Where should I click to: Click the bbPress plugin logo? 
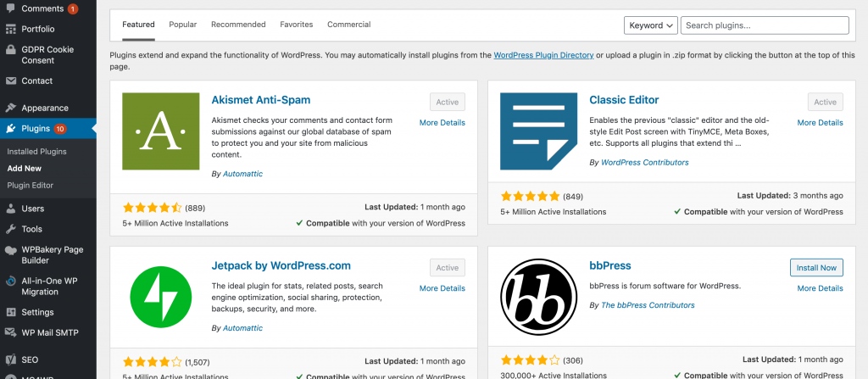click(x=538, y=297)
